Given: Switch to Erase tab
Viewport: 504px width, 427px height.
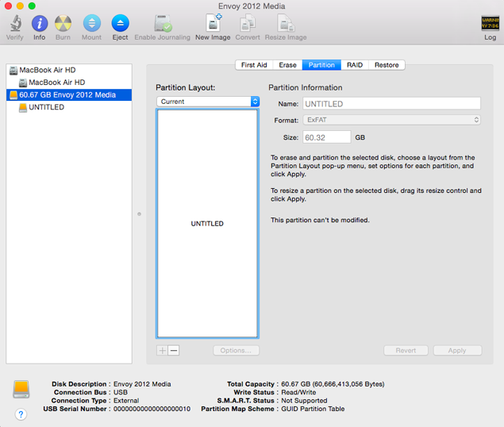Looking at the screenshot, I should pos(287,65).
